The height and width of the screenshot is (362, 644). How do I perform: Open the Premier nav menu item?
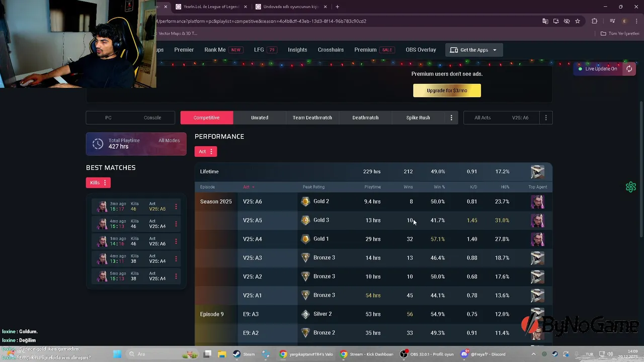pos(184,50)
